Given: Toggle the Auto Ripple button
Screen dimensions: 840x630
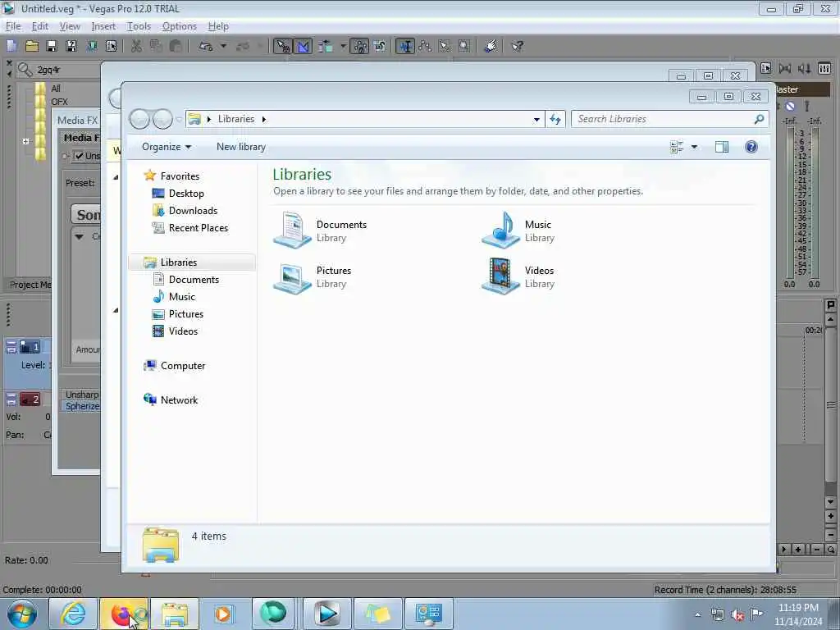Looking at the screenshot, I should (326, 47).
